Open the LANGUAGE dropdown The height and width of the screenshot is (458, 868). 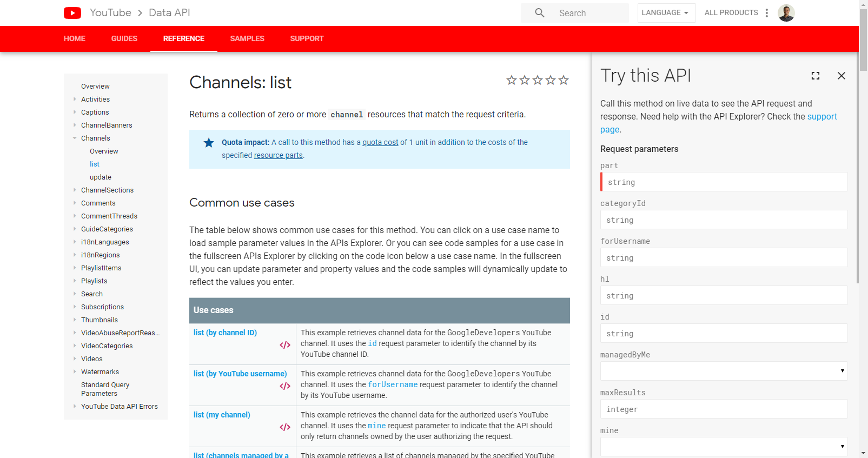click(x=666, y=13)
